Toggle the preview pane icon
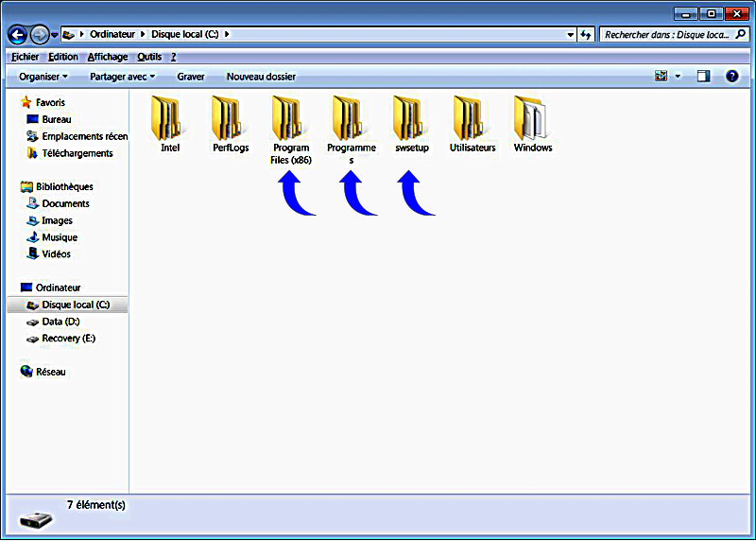The height and width of the screenshot is (541, 756). (703, 77)
